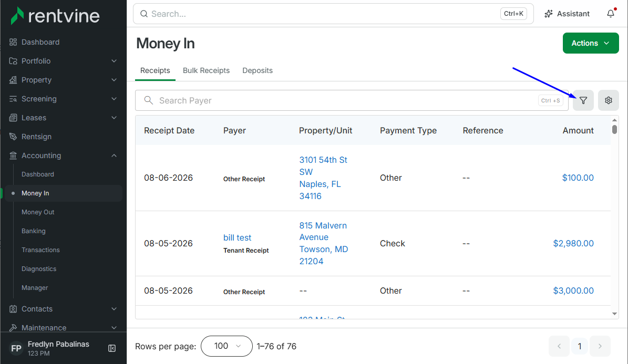This screenshot has height=364, width=628.
Task: Click the Accounting bank icon
Action: click(x=13, y=155)
